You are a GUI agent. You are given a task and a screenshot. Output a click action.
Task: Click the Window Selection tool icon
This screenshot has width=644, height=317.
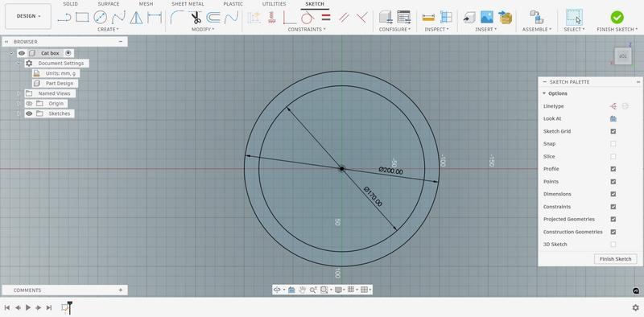[574, 17]
